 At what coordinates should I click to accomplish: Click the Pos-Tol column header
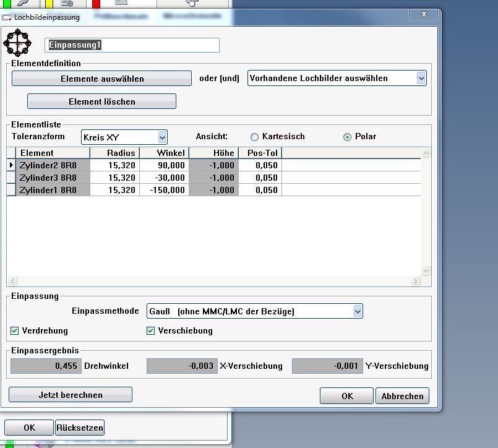[260, 153]
